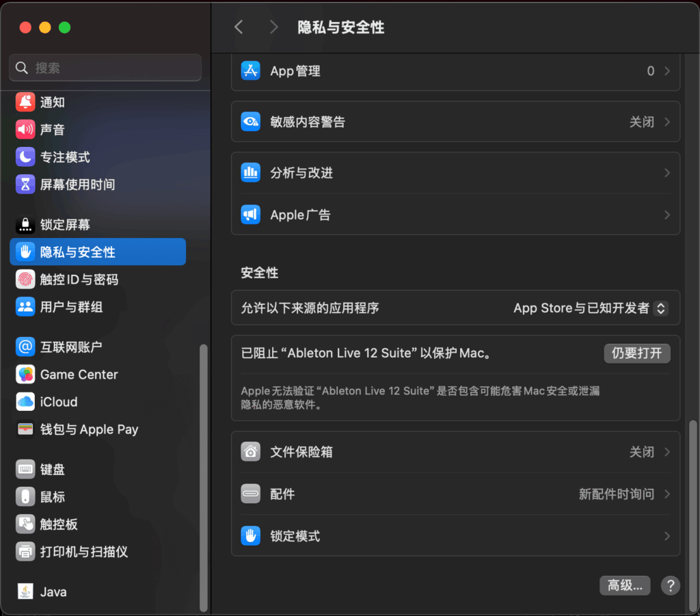Screen dimensions: 700x616
Task: Click the 配件 accessory icon
Action: 251,494
